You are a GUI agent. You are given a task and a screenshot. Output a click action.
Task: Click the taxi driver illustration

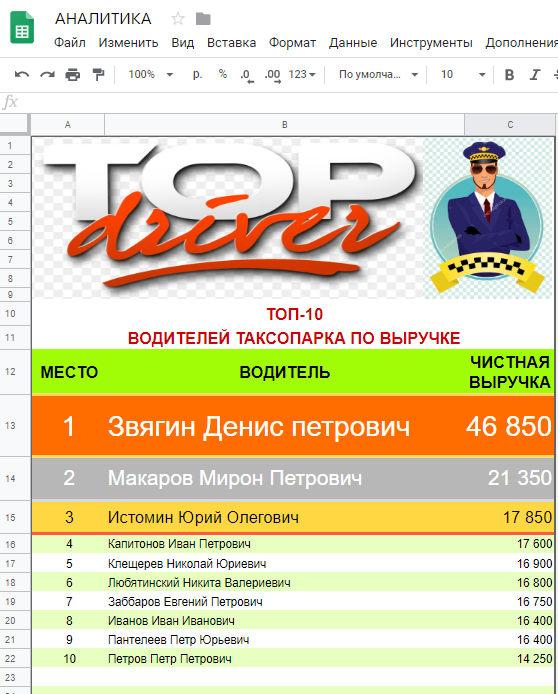[x=488, y=218]
